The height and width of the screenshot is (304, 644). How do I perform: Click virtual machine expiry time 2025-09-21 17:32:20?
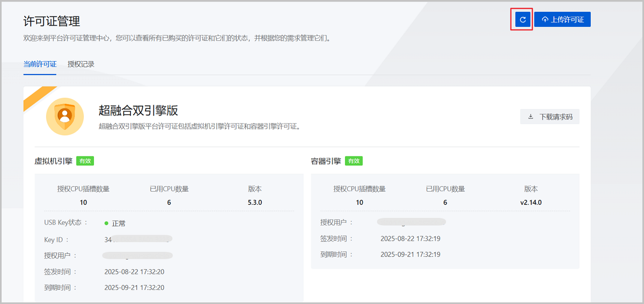click(134, 288)
